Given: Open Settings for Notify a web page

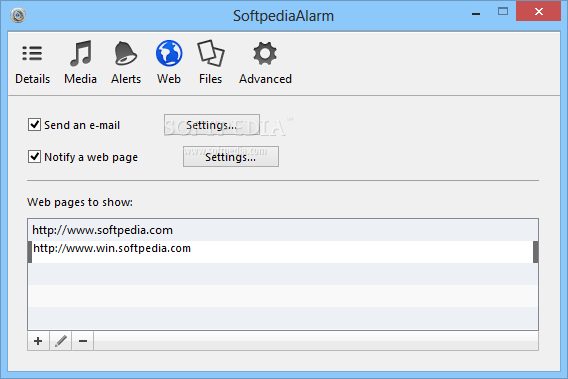Looking at the screenshot, I should tap(231, 157).
